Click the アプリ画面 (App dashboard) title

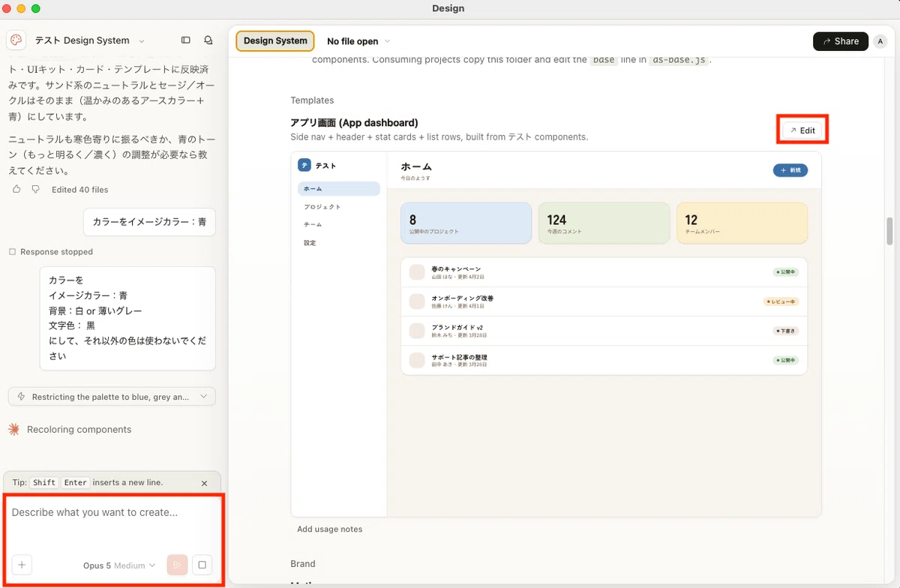(354, 122)
